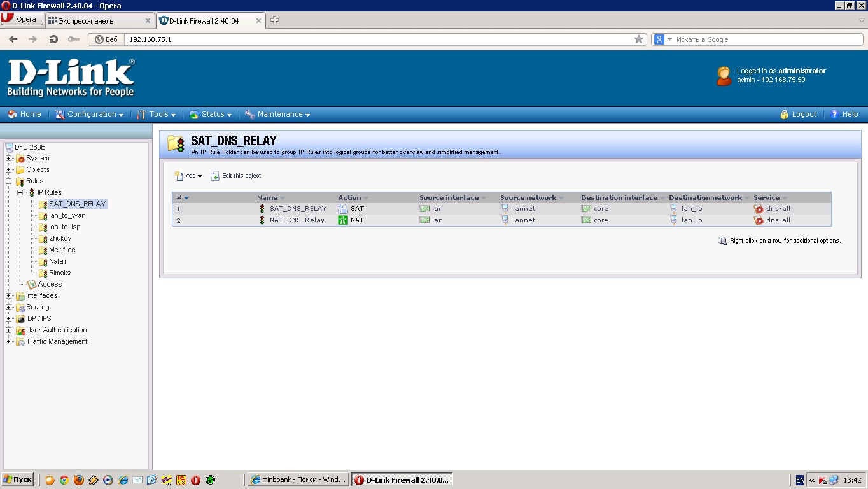Log out via the Logout link
The height and width of the screenshot is (489, 868).
click(x=798, y=115)
